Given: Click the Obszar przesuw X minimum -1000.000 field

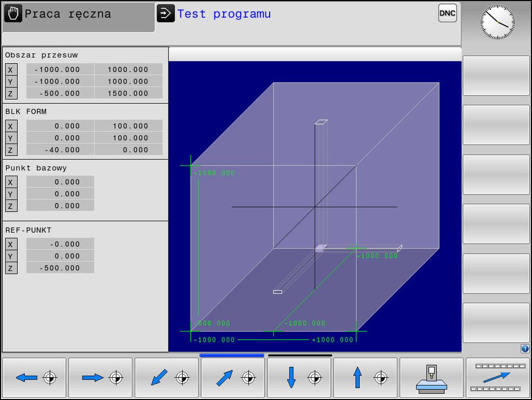Looking at the screenshot, I should coord(60,69).
